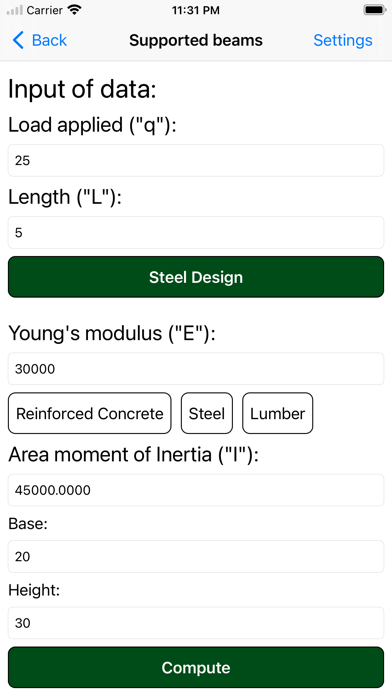Tap the Wi-Fi status icon

click(x=74, y=10)
